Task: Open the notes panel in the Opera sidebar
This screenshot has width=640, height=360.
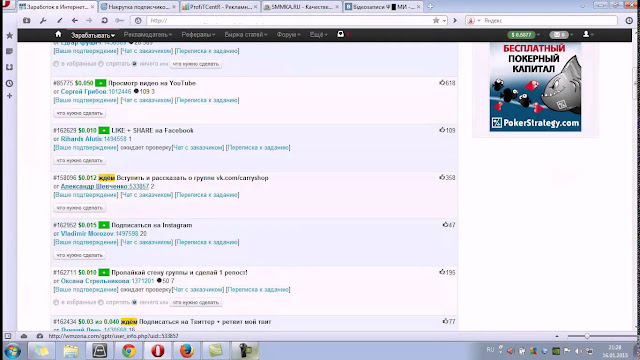Action: [10, 51]
